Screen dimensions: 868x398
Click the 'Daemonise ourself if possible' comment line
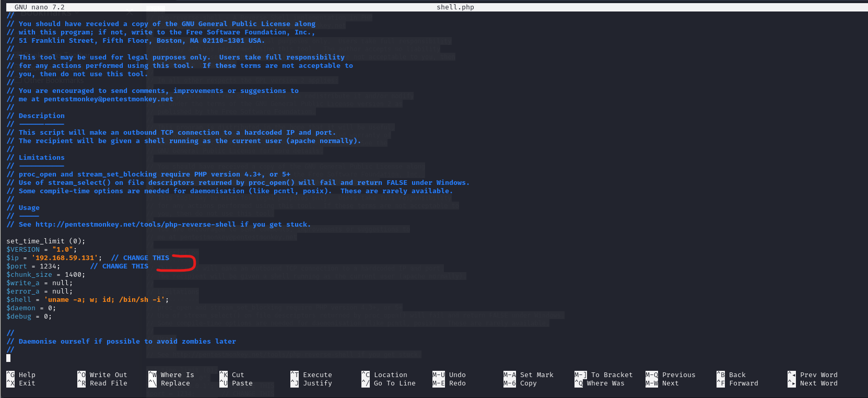121,342
